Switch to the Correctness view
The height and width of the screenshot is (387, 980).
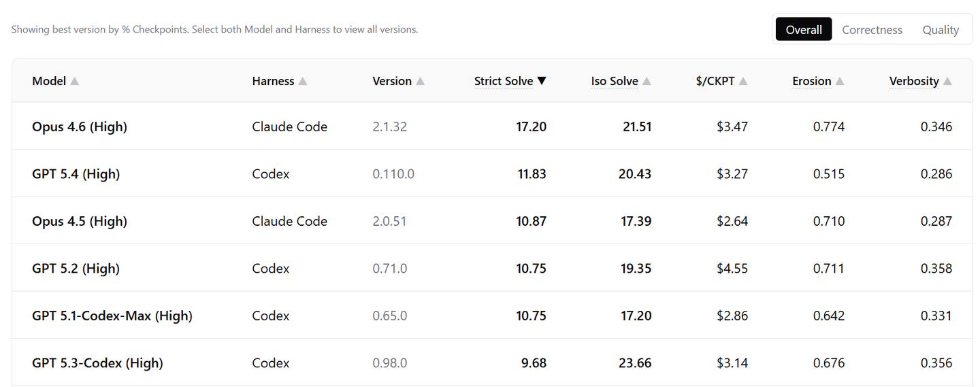coord(872,30)
